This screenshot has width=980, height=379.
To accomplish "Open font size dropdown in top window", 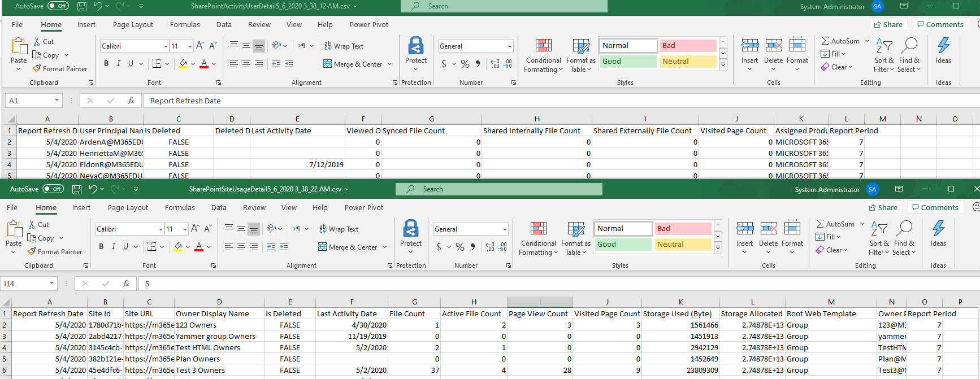I will (x=190, y=46).
